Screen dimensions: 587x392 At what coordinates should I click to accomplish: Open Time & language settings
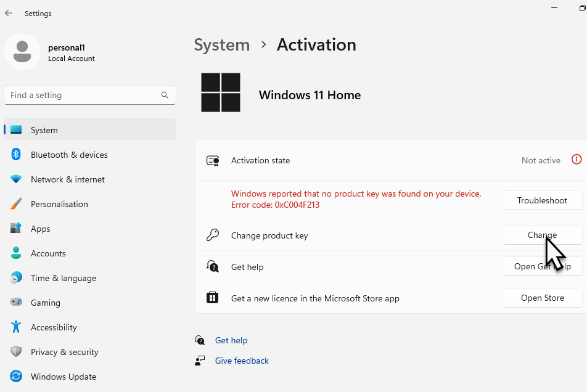point(90,278)
